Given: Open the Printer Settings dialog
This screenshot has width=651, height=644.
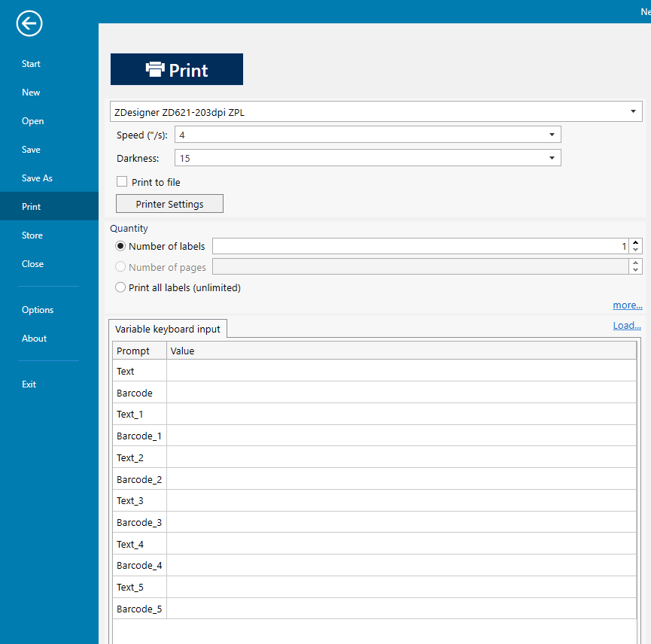Looking at the screenshot, I should click(169, 203).
